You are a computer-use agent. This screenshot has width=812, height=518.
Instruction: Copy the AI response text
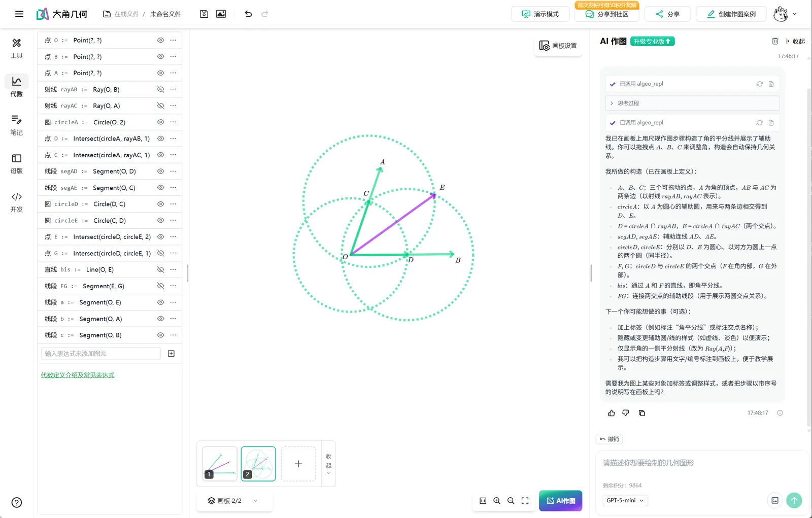click(x=642, y=413)
